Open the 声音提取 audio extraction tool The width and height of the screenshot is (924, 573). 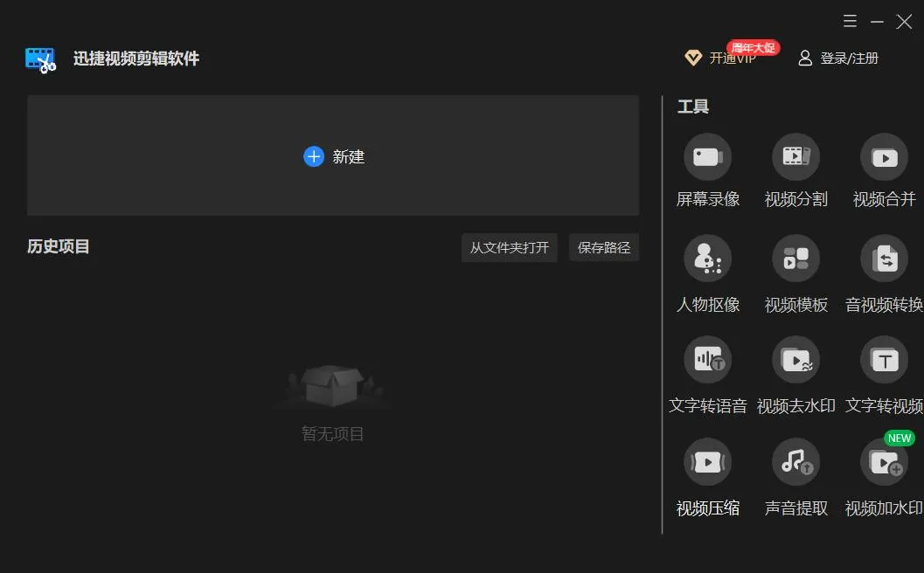coord(795,462)
